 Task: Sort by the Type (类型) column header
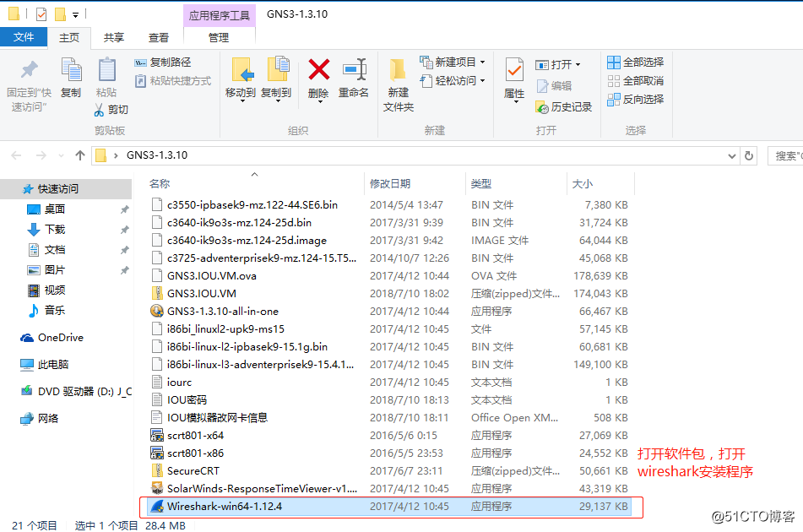[x=481, y=183]
